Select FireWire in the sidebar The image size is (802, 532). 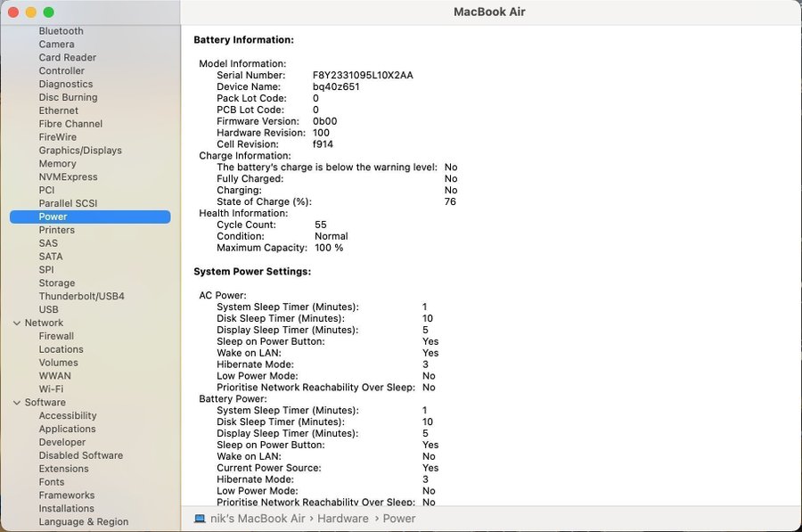57,137
